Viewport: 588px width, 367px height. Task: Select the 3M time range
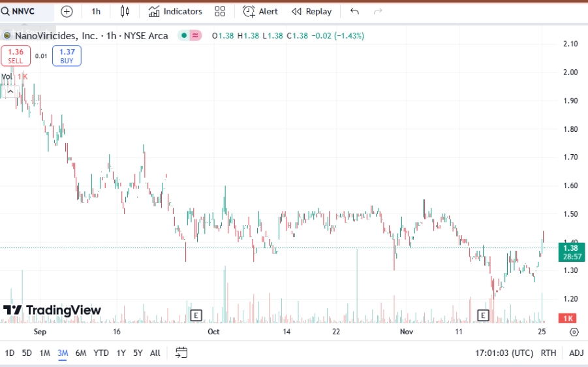pos(63,353)
